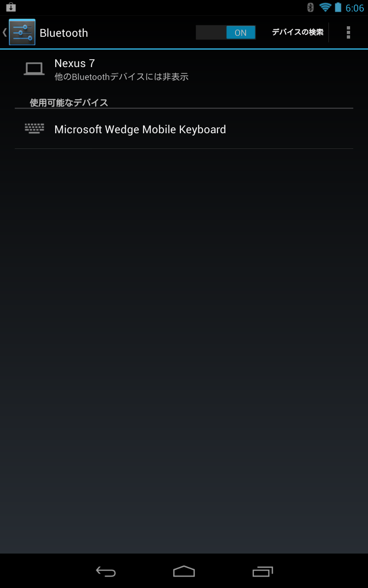
Task: Open the download notification icon
Action: click(11, 7)
